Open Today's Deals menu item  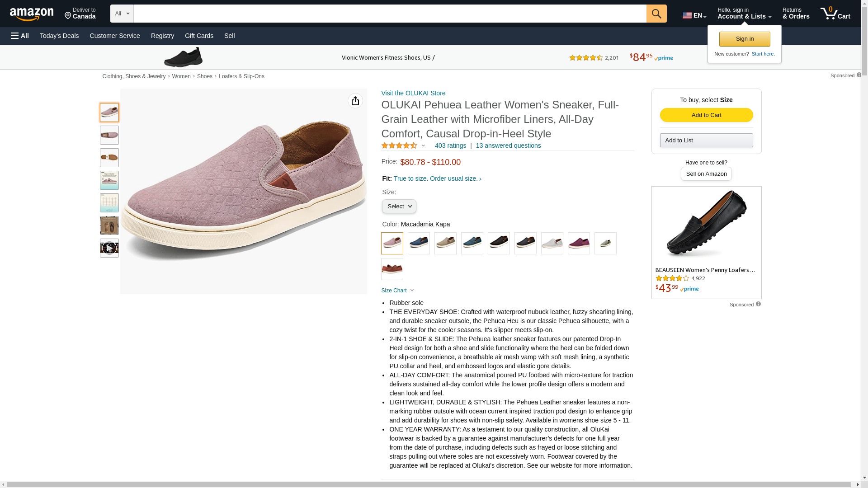pyautogui.click(x=59, y=36)
